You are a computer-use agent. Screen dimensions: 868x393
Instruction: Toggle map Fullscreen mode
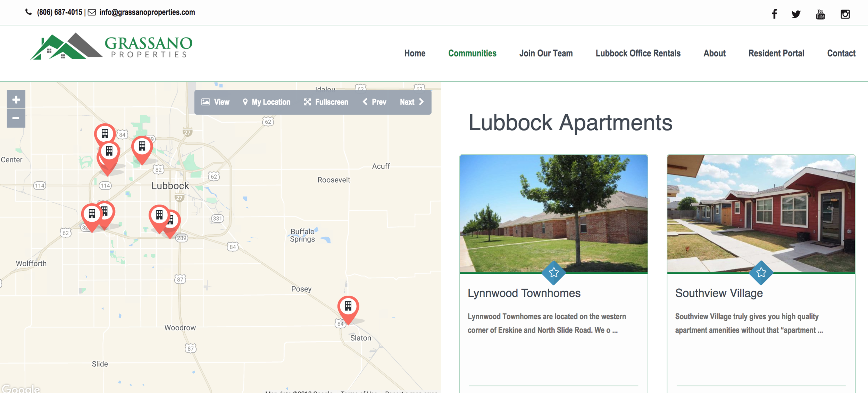tap(326, 102)
